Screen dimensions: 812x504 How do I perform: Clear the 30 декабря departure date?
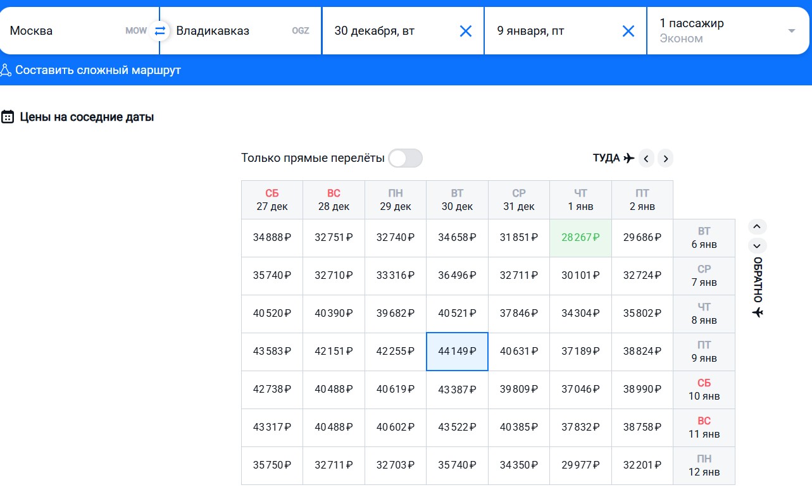click(x=465, y=31)
